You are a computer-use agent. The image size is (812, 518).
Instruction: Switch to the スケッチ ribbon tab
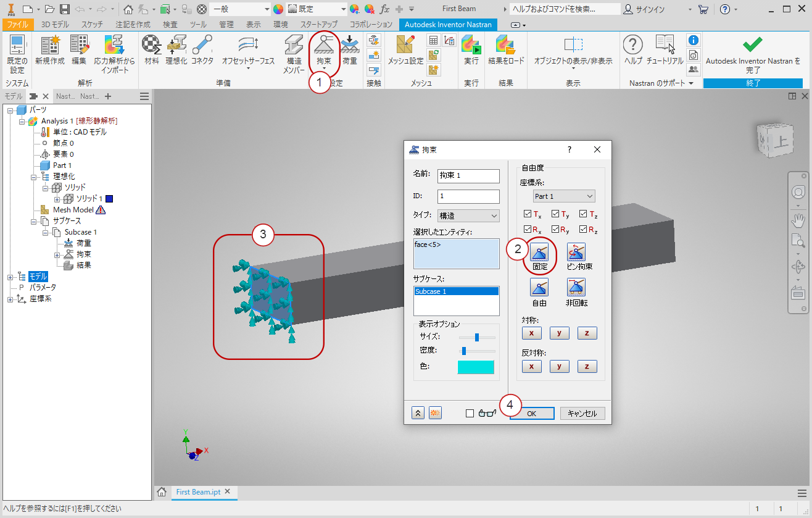[93, 25]
